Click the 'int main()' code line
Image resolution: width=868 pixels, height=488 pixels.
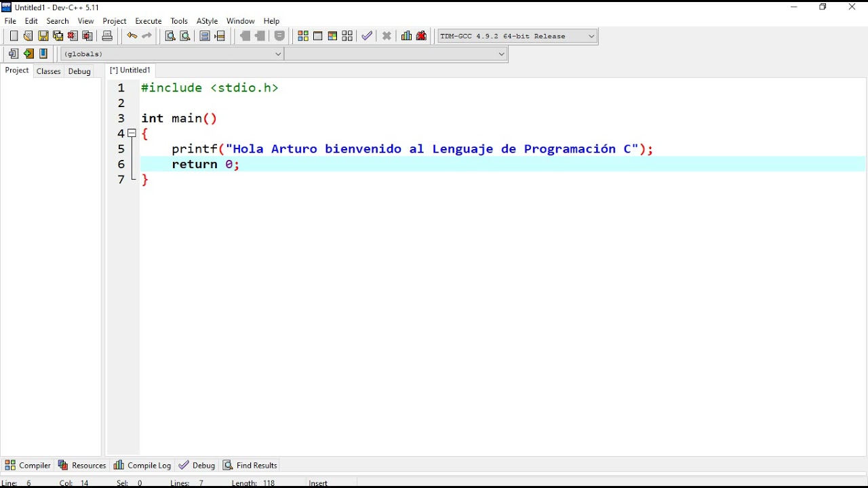[179, 119]
